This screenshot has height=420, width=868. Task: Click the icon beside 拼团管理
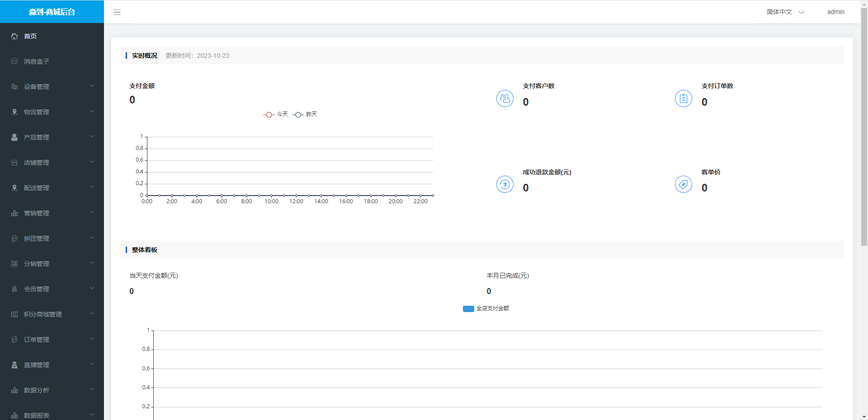coord(14,238)
